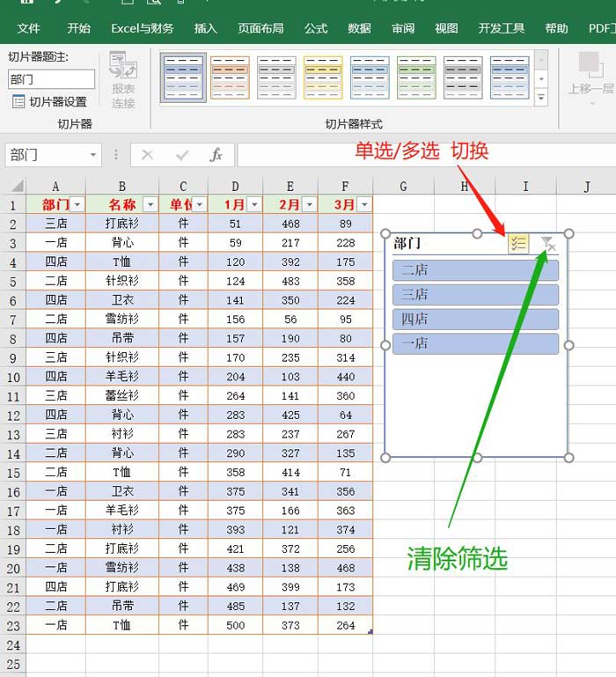Image resolution: width=616 pixels, height=677 pixels.
Task: Open the 部门 column filter dropdown
Action: [x=77, y=204]
